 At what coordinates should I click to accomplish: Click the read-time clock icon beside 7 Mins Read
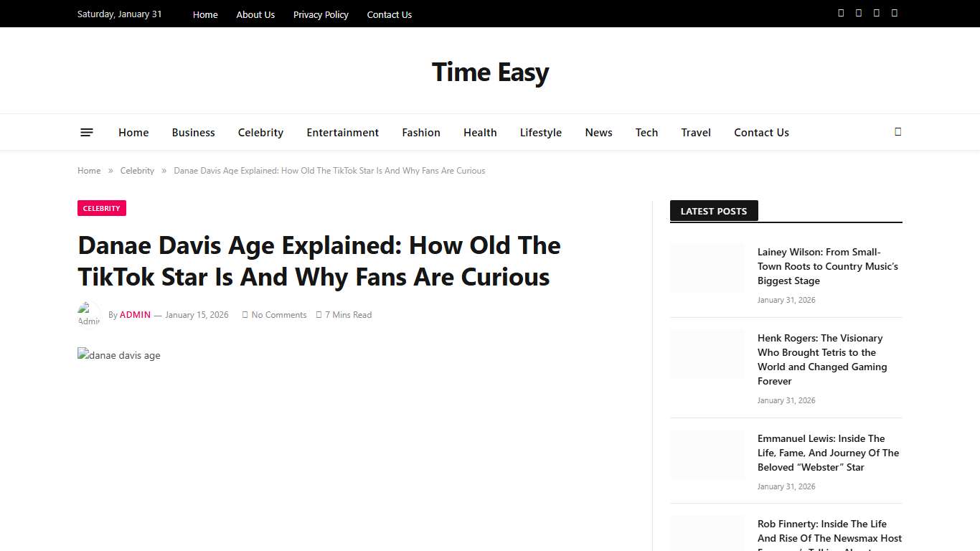pyautogui.click(x=319, y=314)
